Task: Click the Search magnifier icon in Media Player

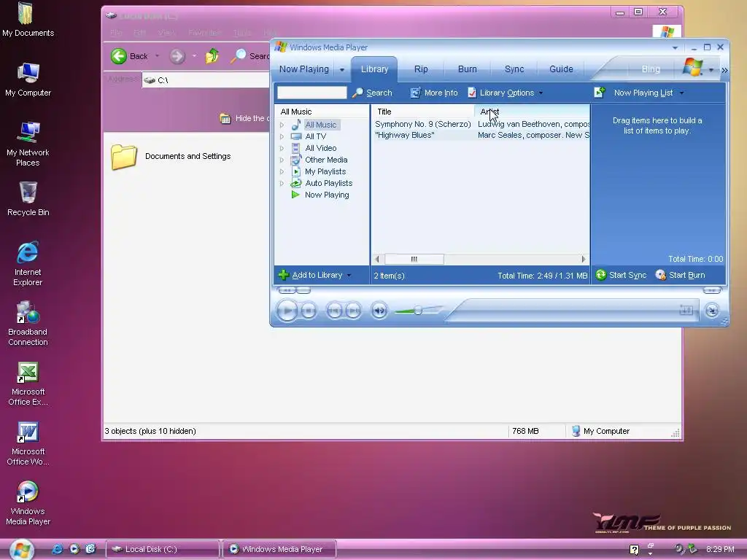Action: (357, 93)
